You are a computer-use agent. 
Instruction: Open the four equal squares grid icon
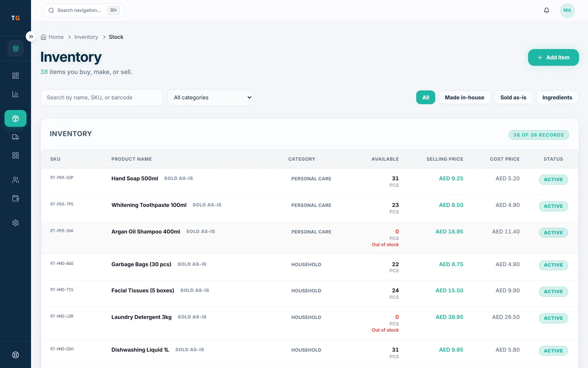[16, 155]
